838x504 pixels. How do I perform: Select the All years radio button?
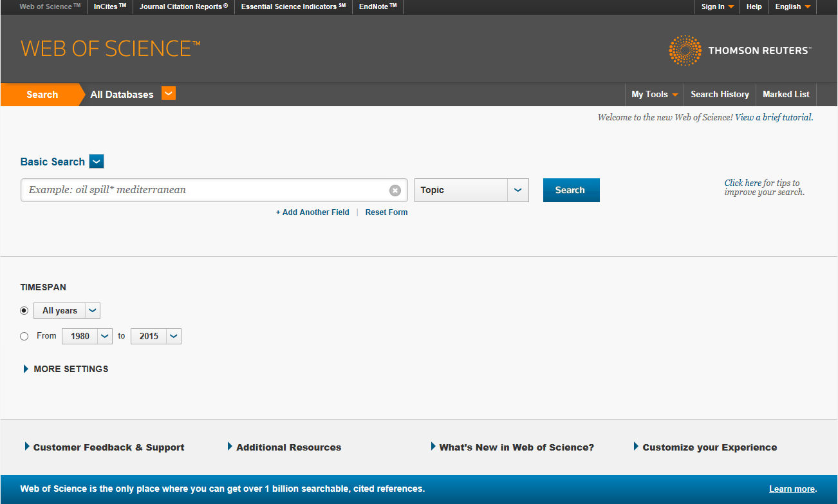click(x=24, y=310)
